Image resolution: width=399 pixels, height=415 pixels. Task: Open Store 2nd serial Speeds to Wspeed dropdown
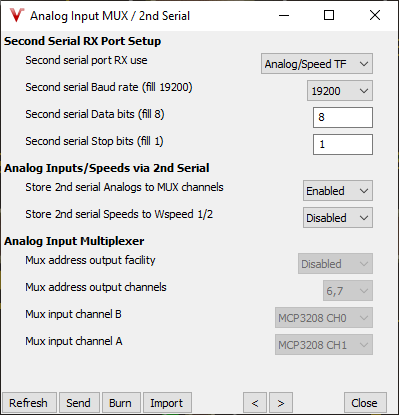point(338,218)
